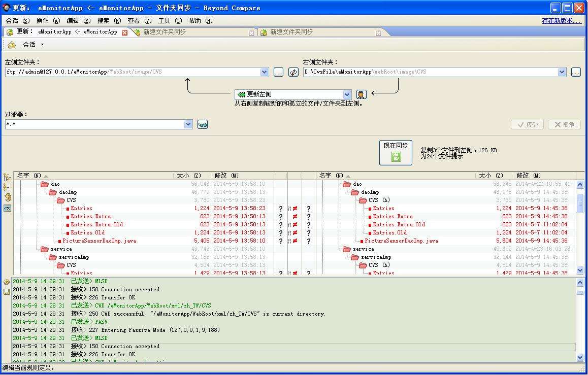Open filter editor with the glasses icon

coord(203,124)
